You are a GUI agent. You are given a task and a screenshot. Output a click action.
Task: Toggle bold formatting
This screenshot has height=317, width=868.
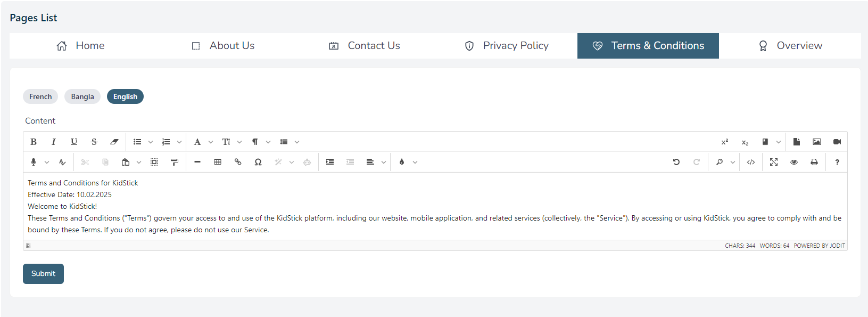(34, 142)
